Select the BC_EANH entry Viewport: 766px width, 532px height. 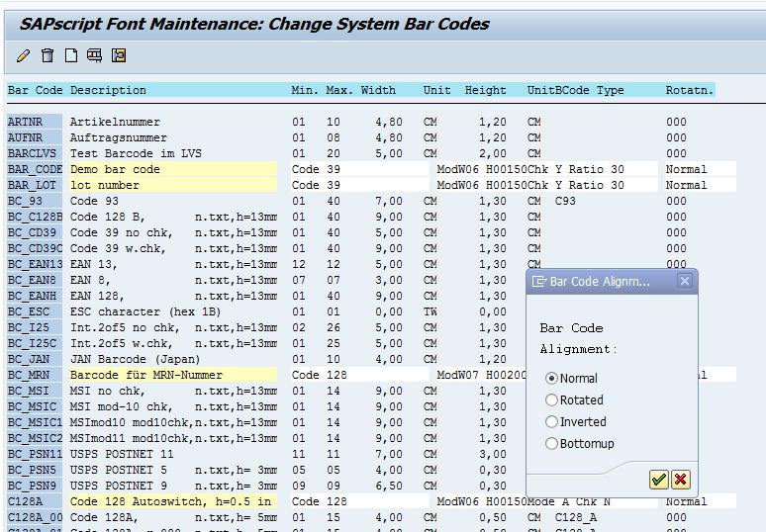point(35,296)
